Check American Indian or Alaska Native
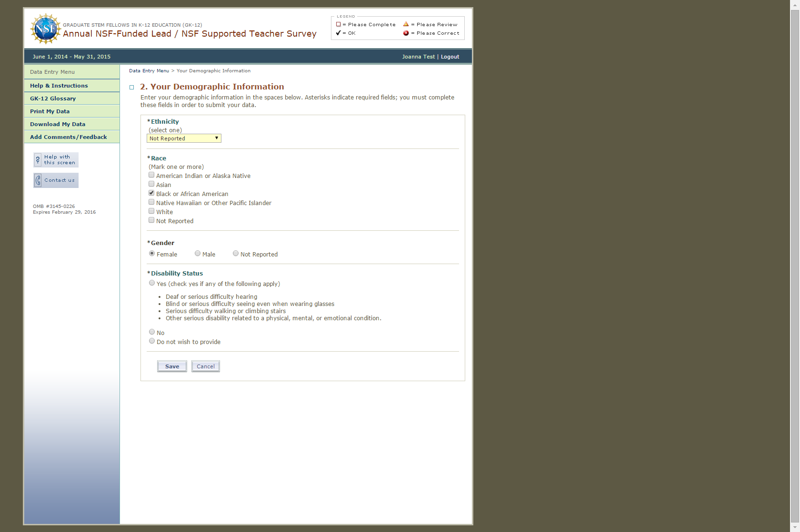The width and height of the screenshot is (800, 532). click(151, 175)
